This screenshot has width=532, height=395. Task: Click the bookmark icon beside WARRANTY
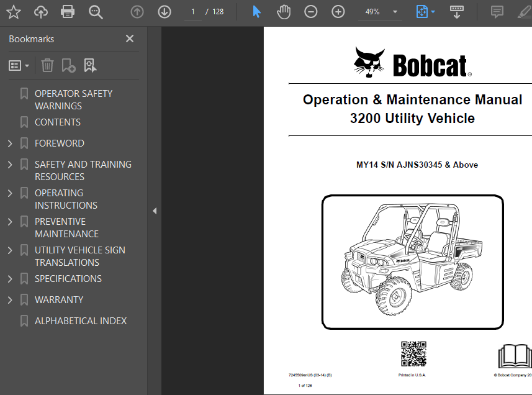[x=24, y=299]
